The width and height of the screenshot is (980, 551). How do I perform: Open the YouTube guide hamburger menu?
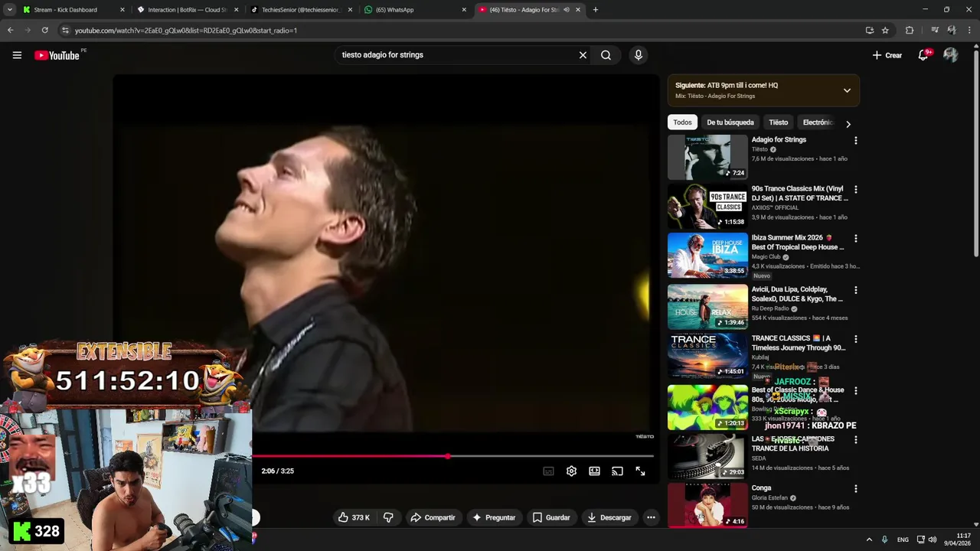[x=17, y=55]
